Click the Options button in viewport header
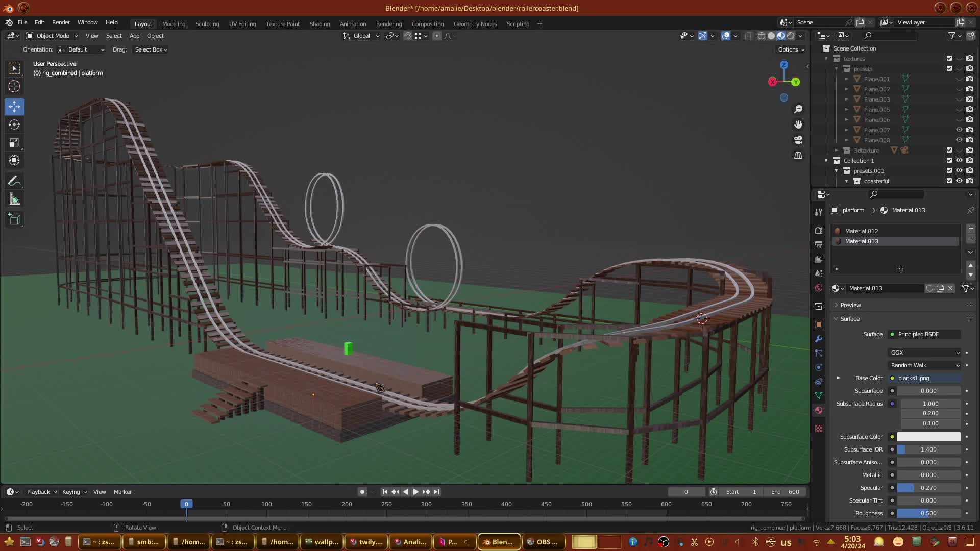The width and height of the screenshot is (980, 551). pyautogui.click(x=791, y=49)
